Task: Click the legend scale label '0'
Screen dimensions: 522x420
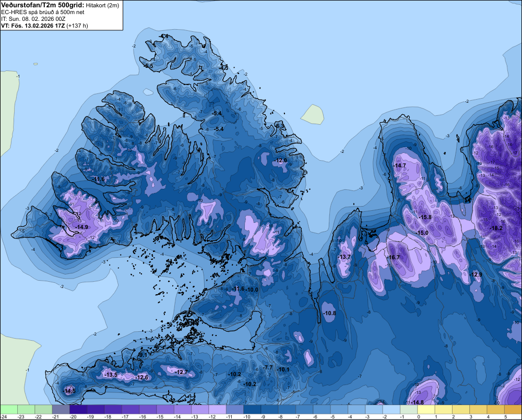Action: coord(419,417)
